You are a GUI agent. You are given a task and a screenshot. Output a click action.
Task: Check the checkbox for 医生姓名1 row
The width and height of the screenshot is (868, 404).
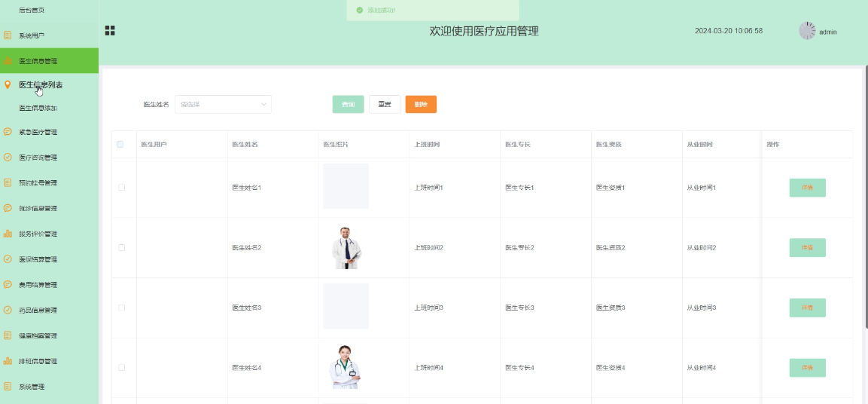[122, 188]
